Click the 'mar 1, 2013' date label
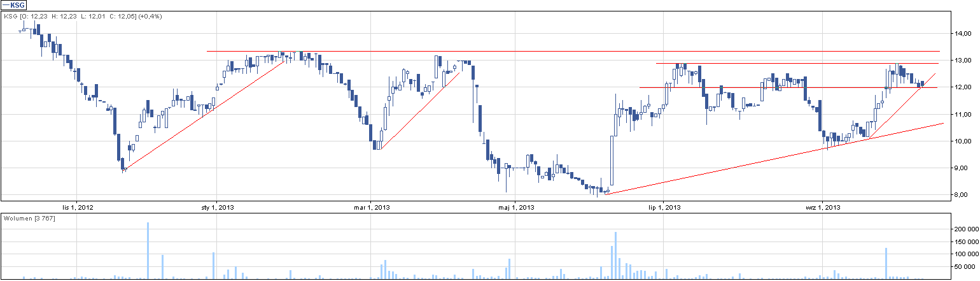Image resolution: width=980 pixels, height=281 pixels. 372,207
